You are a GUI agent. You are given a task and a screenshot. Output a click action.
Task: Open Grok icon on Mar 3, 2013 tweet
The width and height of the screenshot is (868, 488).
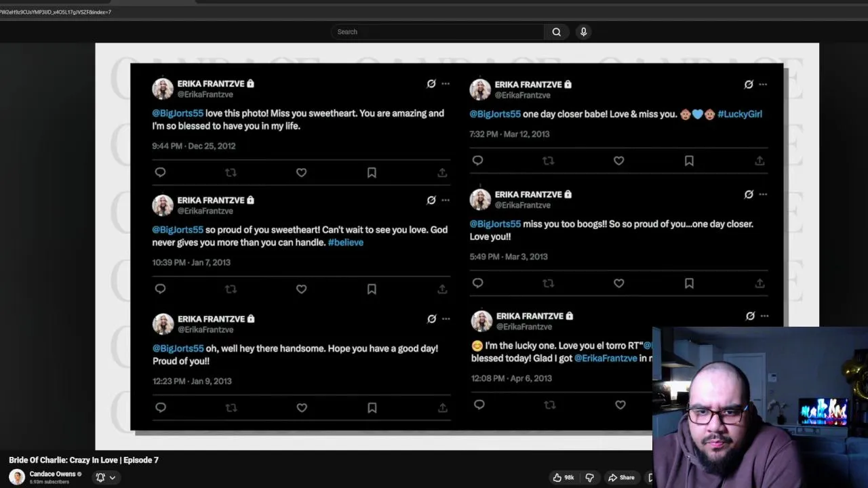749,194
